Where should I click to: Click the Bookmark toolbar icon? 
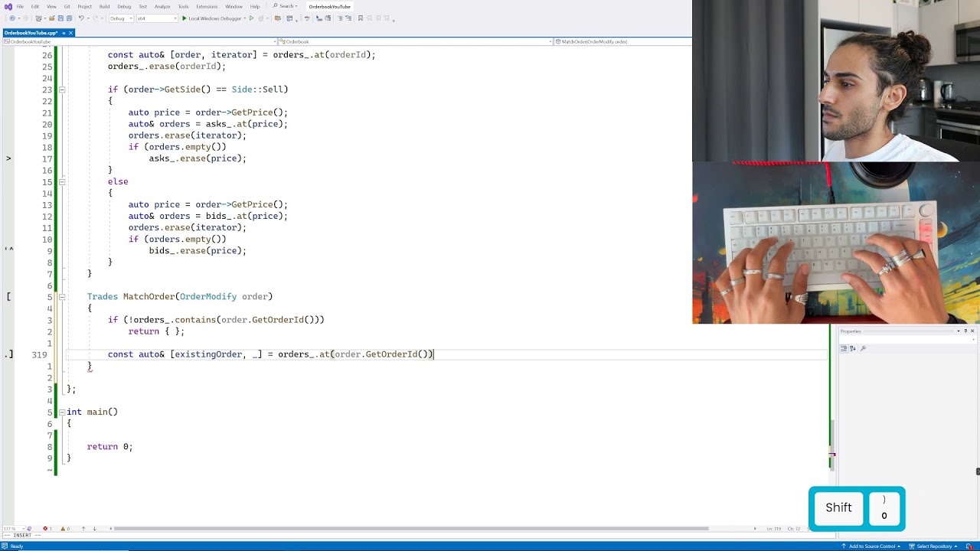click(x=360, y=18)
